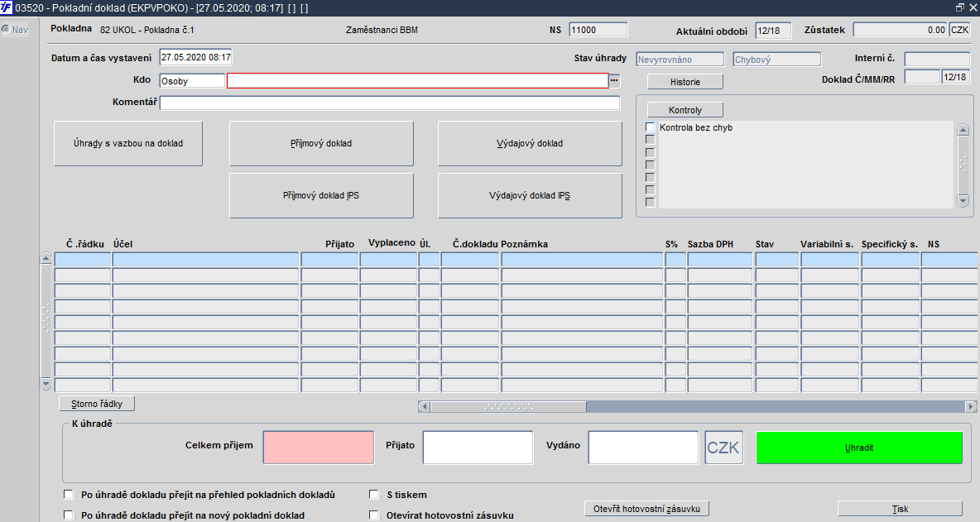Check 'Otevírat hotovostní zásuvku' option
Image resolution: width=980 pixels, height=522 pixels.
point(374,515)
